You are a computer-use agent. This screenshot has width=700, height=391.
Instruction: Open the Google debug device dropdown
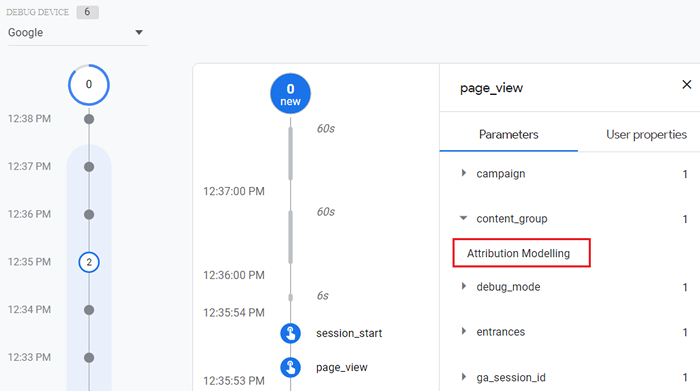(77, 33)
